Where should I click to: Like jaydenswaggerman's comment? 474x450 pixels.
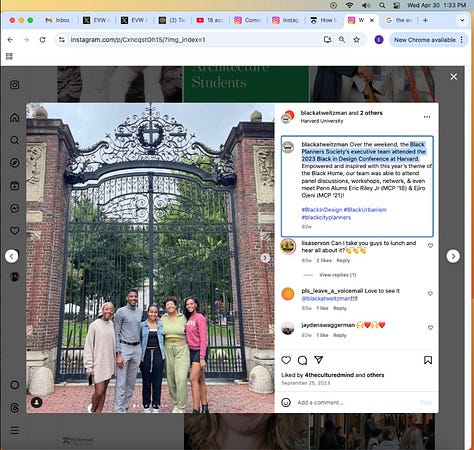(x=430, y=328)
